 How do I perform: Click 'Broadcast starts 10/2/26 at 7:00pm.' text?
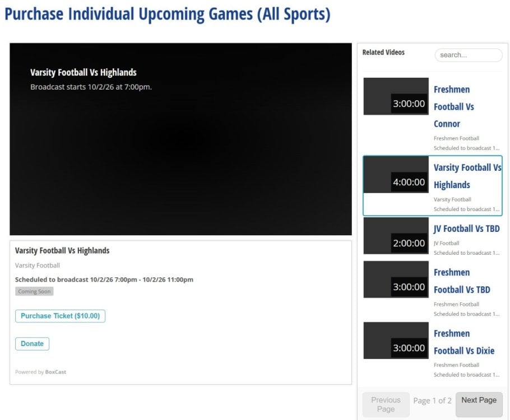click(91, 87)
